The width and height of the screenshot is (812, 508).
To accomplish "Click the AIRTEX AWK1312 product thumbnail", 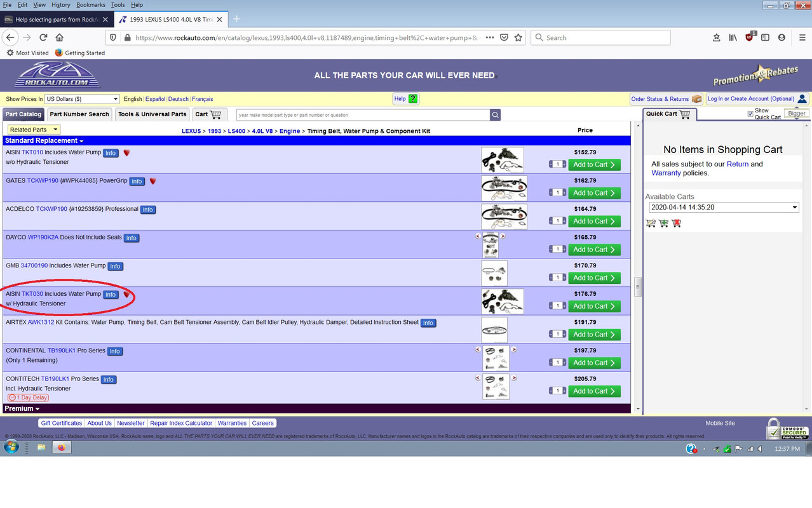I will (494, 330).
